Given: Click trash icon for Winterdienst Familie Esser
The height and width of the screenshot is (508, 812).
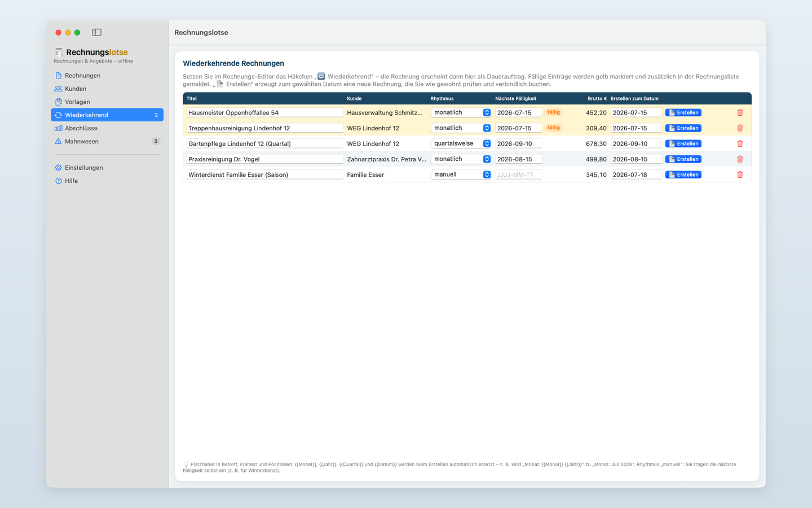Looking at the screenshot, I should pyautogui.click(x=740, y=174).
